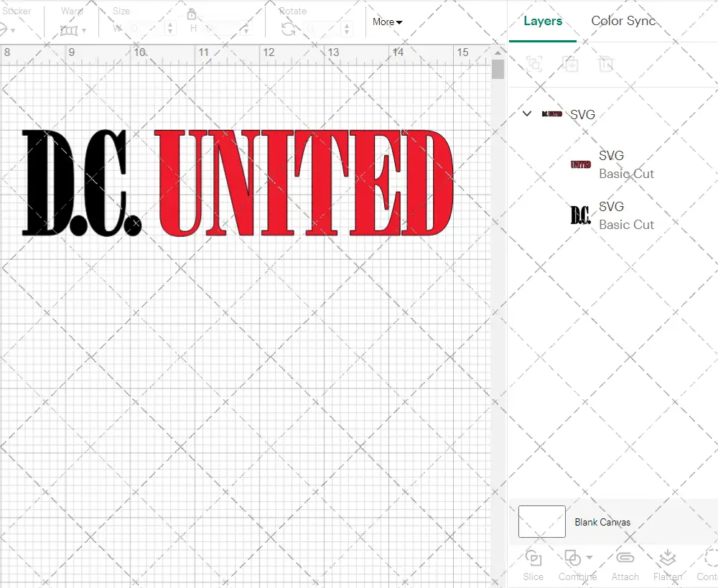Click the Contour tool icon
The width and height of the screenshot is (718, 588).
click(711, 558)
